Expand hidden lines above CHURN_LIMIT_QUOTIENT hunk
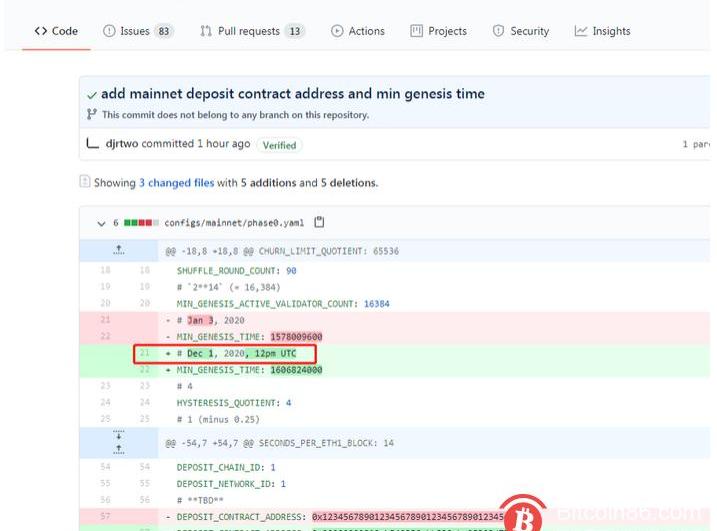 coord(119,250)
